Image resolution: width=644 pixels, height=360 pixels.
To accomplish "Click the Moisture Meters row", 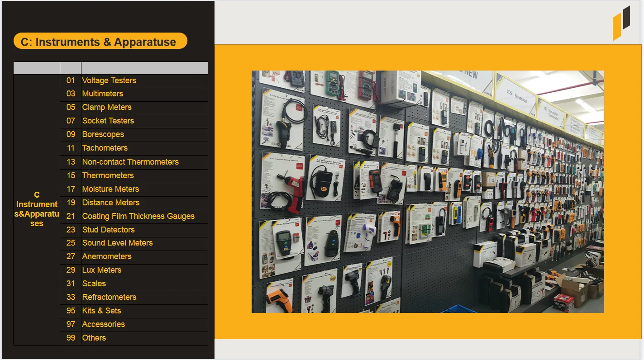I will tap(110, 189).
